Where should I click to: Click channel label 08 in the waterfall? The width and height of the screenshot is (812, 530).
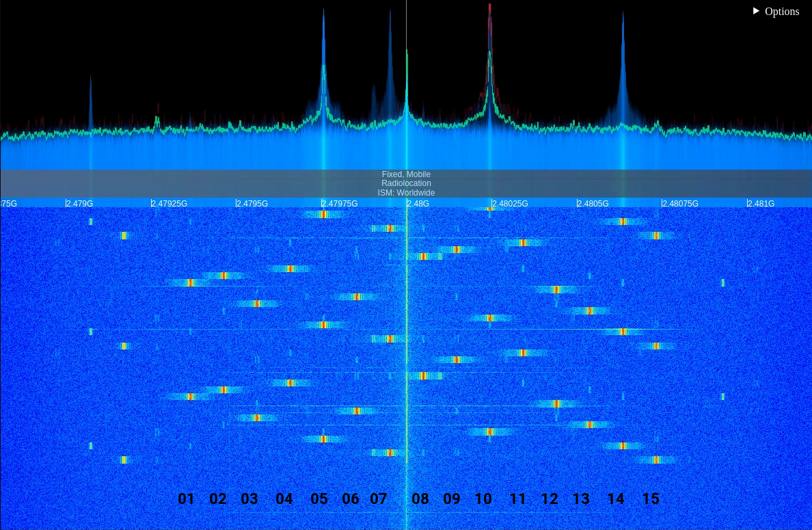(x=420, y=499)
